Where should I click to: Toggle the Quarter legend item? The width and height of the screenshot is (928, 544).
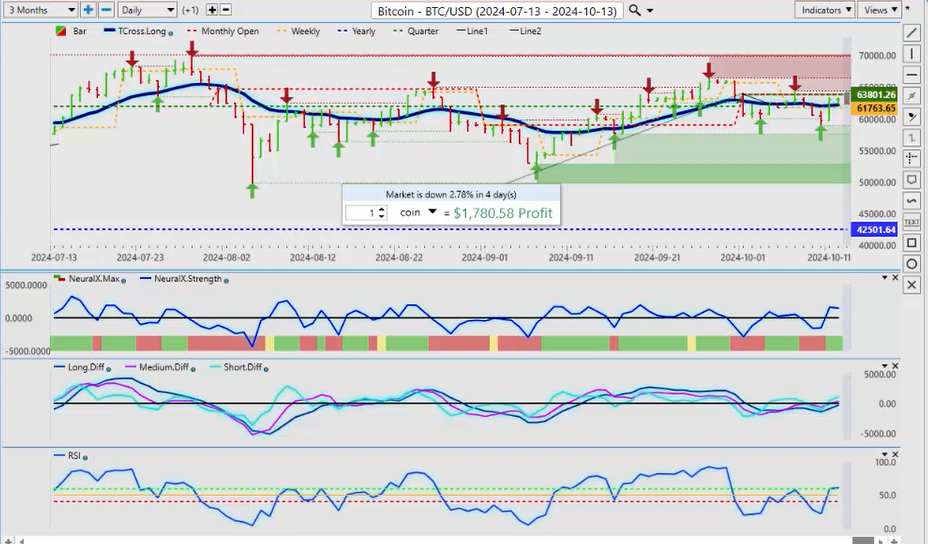(416, 31)
